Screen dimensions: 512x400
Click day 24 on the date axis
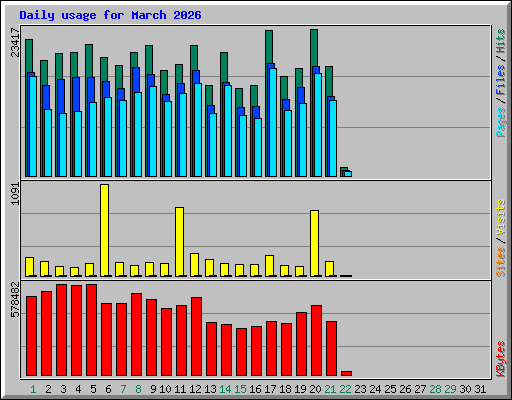[x=375, y=389]
